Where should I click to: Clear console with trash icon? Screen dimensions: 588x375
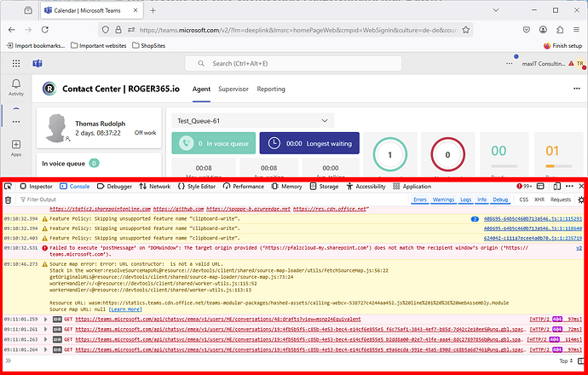pos(8,200)
